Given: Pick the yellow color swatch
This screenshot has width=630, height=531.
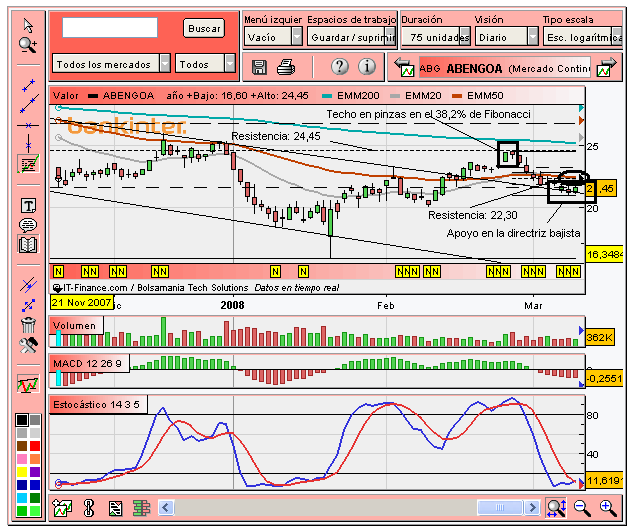Looking at the screenshot, I should 22,472.
